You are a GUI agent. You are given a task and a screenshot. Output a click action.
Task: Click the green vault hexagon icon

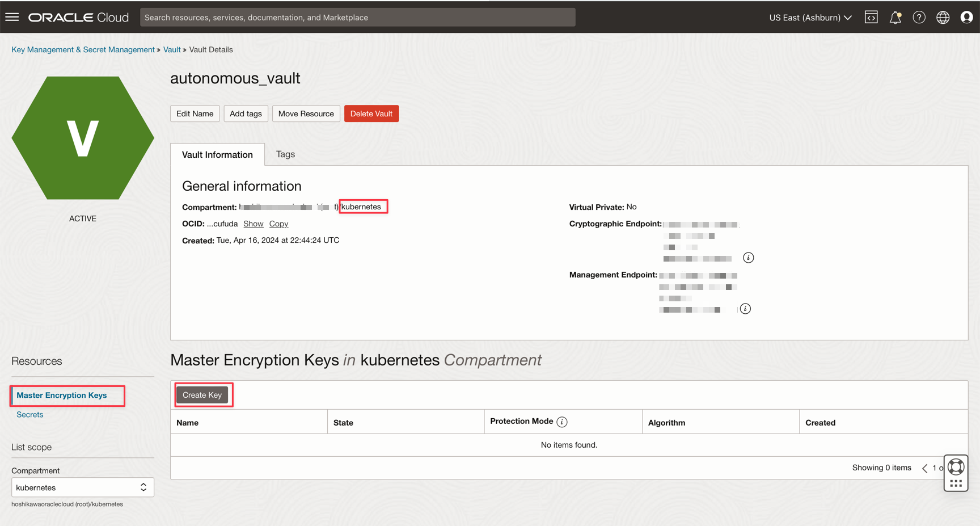83,138
